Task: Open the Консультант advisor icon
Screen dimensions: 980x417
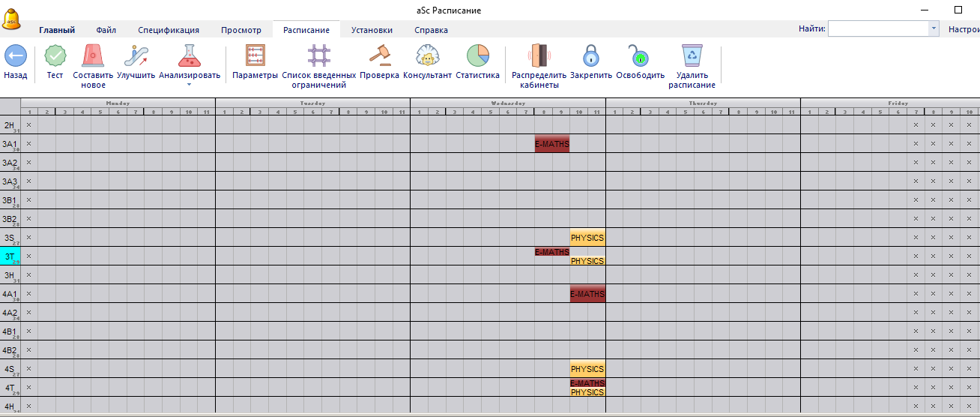Action: pyautogui.click(x=427, y=56)
